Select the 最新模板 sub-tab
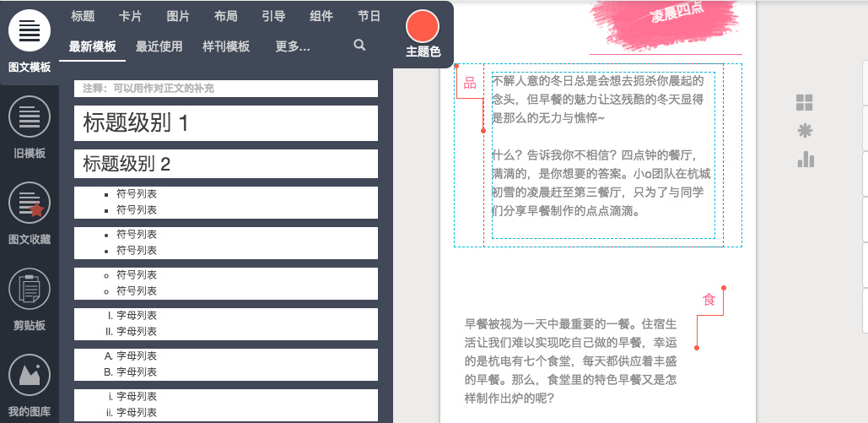This screenshot has height=423, width=868. click(93, 46)
